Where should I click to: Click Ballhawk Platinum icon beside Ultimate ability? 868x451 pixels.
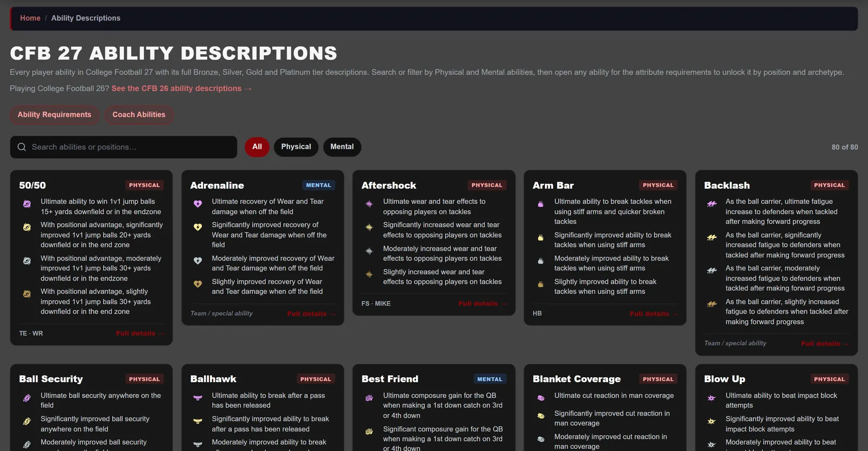click(198, 398)
